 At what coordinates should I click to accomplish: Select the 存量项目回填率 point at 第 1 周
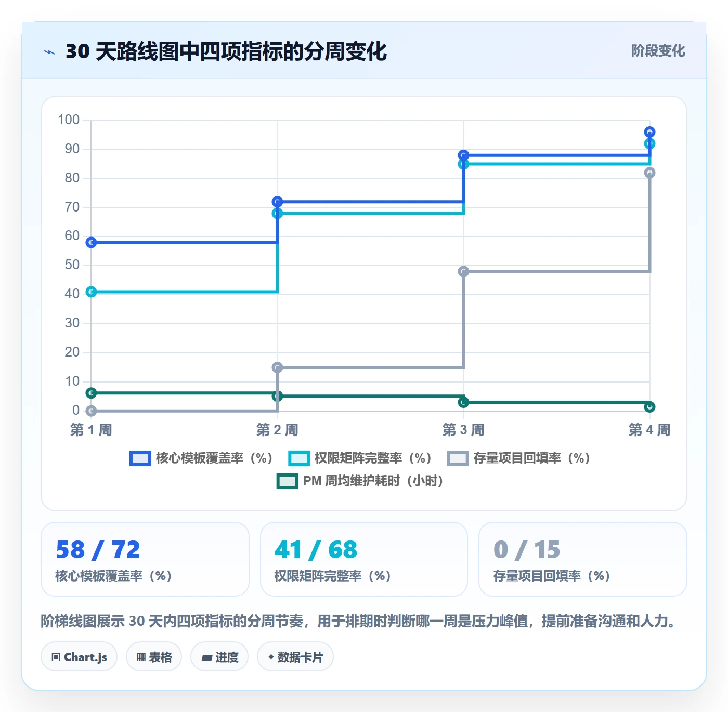point(91,411)
